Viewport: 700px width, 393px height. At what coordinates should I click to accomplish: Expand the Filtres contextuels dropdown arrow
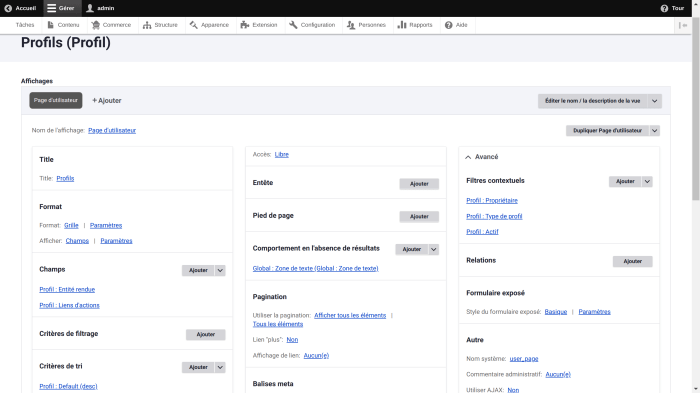coord(647,181)
